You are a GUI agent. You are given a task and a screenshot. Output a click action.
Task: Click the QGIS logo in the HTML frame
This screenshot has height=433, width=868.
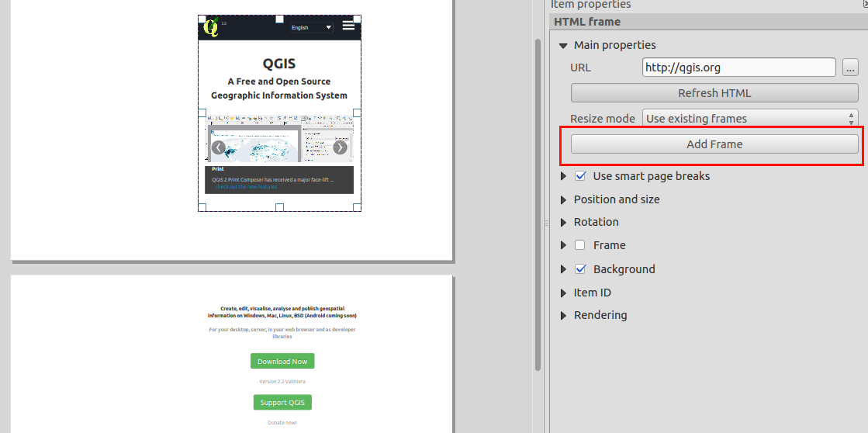point(211,27)
